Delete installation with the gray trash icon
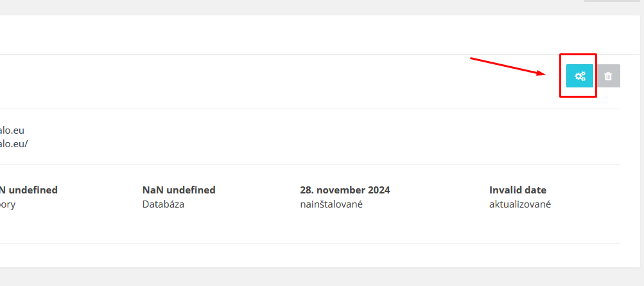 point(608,76)
